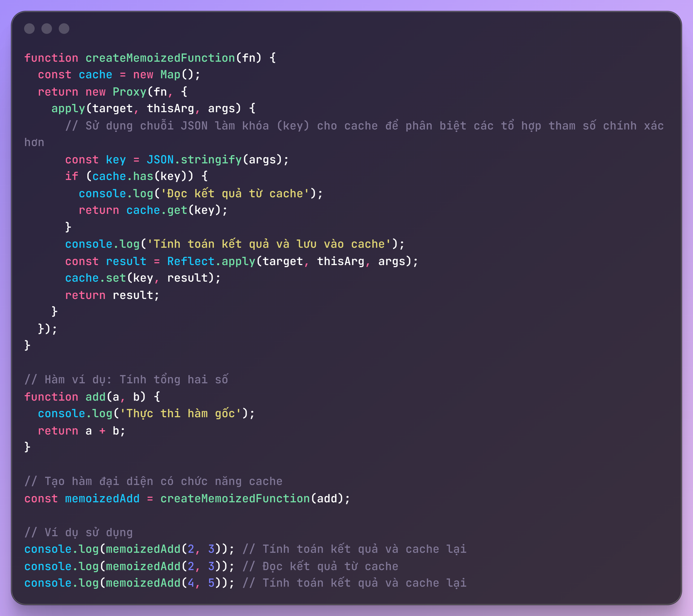Click the middle gray window dot
Screen dimensions: 693x616
(47, 28)
